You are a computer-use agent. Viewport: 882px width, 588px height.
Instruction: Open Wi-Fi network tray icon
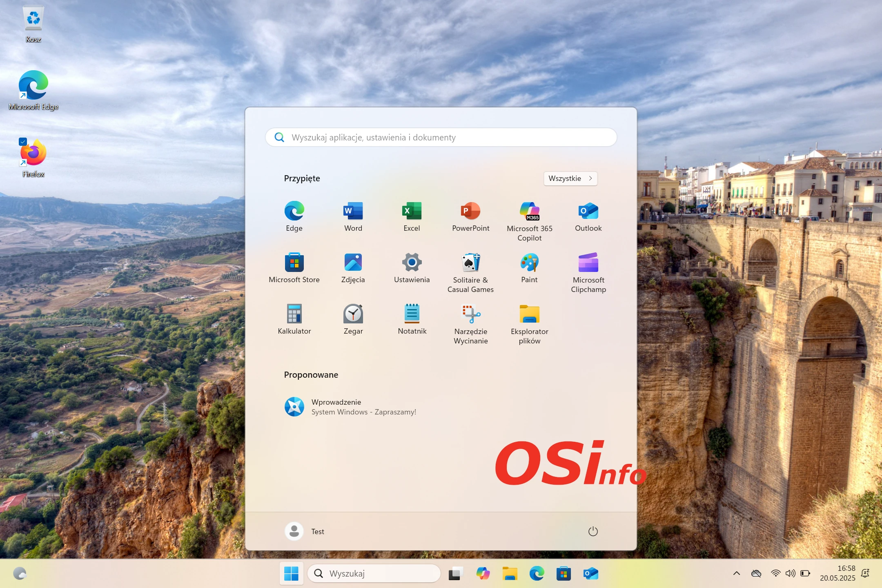pyautogui.click(x=775, y=573)
